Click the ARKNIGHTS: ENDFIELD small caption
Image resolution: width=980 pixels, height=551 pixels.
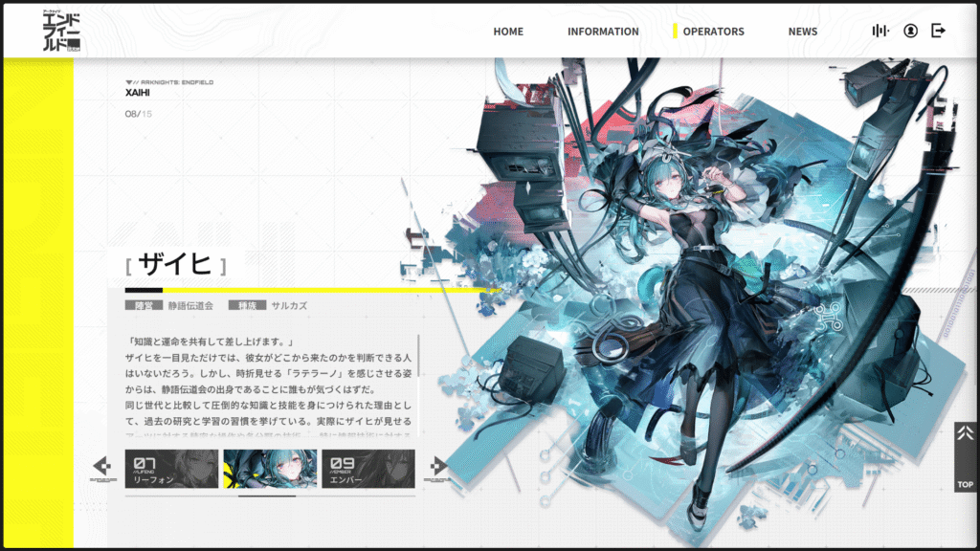click(170, 82)
